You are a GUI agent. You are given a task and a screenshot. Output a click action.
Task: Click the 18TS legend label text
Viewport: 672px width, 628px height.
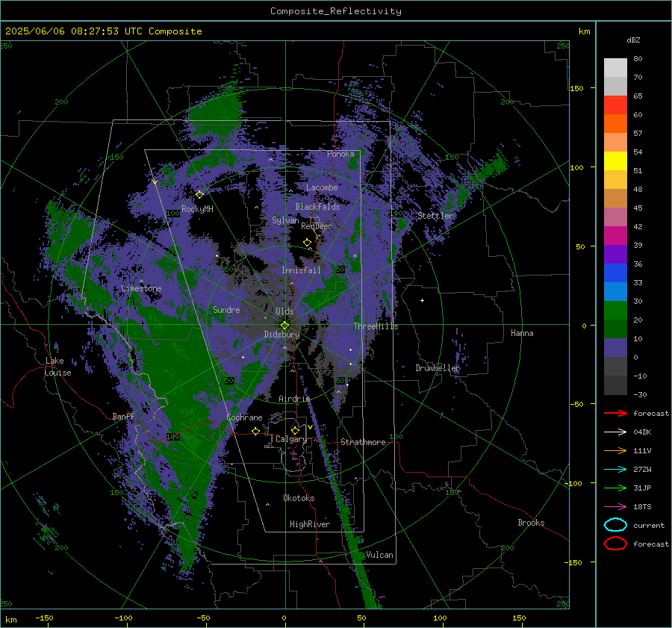pyautogui.click(x=642, y=507)
